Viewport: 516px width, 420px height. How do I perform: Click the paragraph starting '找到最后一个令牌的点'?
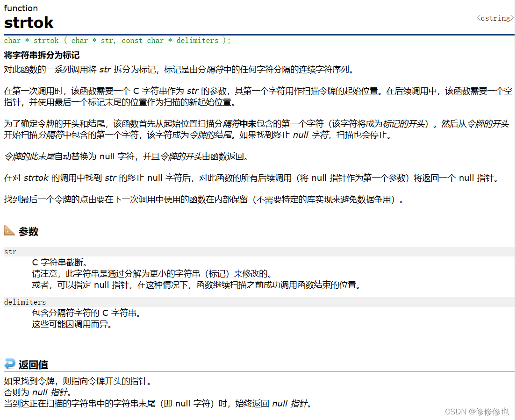click(x=204, y=199)
